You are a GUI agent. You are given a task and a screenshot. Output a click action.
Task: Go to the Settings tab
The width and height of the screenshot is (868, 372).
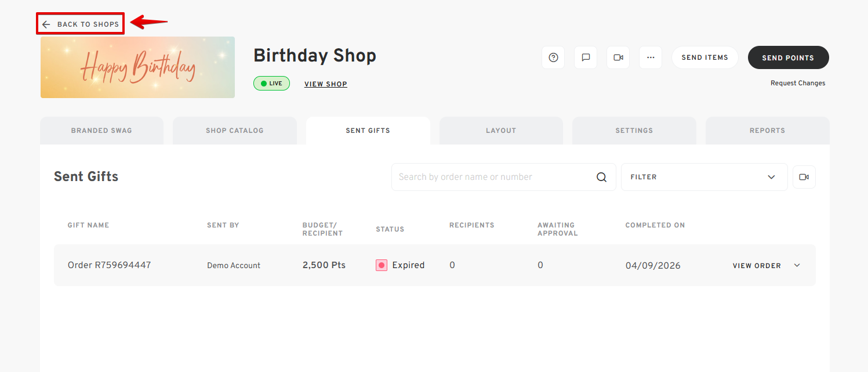[x=634, y=131]
